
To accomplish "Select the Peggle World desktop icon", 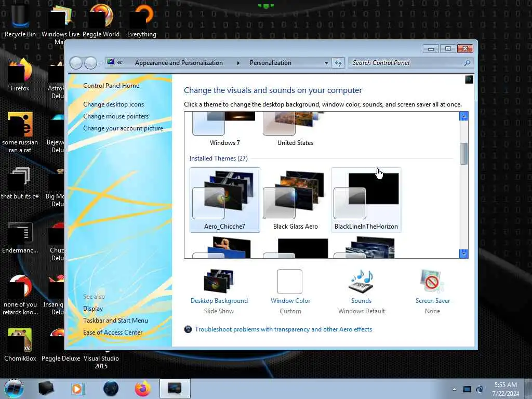I will pos(101,21).
